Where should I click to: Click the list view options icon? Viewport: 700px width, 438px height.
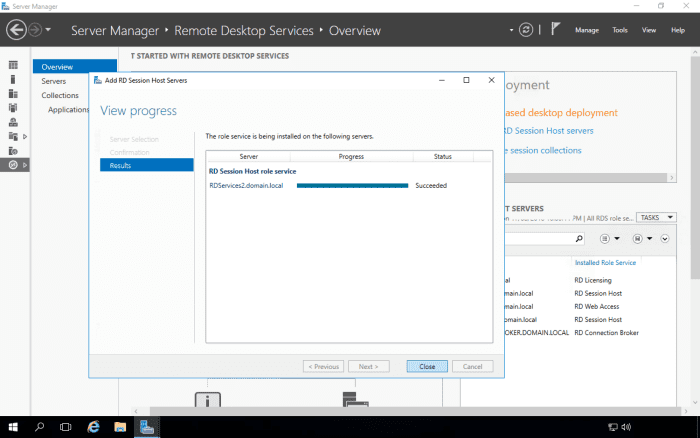(x=604, y=238)
